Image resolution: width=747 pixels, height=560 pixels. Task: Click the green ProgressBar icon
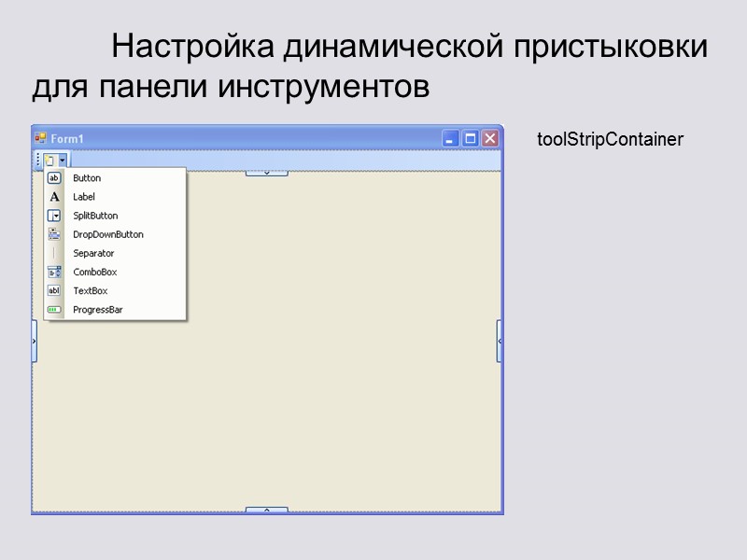coord(54,310)
